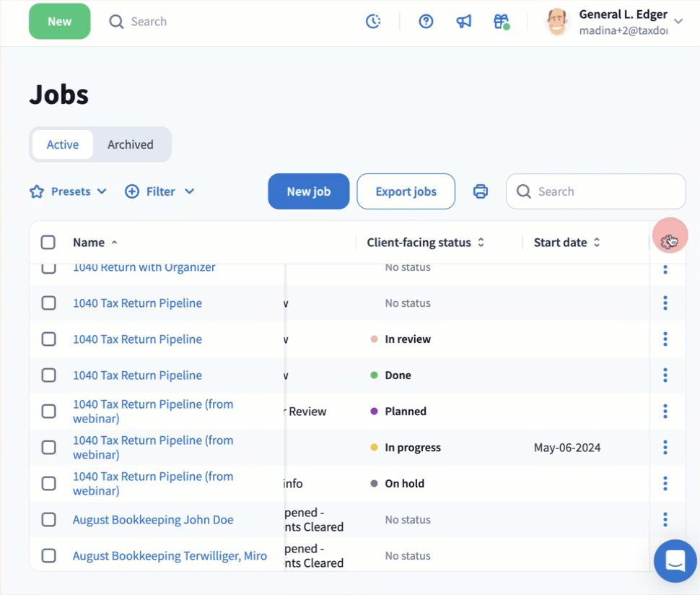Screen dimensions: 700x595
Task: Open the help question mark icon
Action: coord(426,22)
